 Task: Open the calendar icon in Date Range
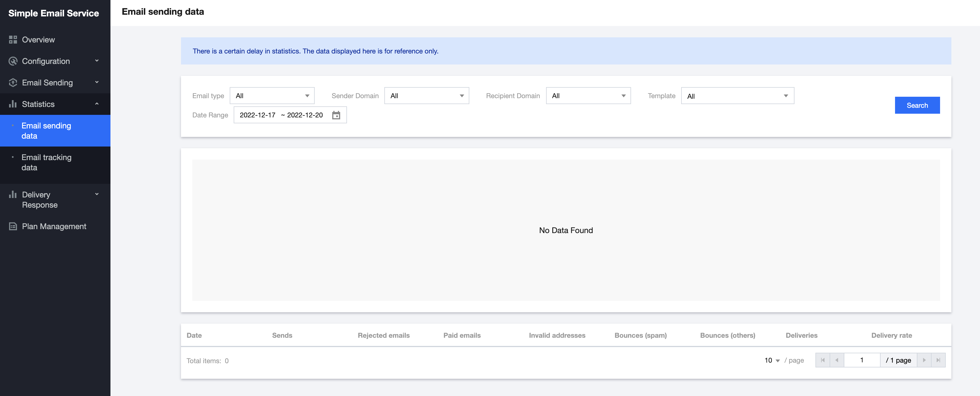(x=336, y=115)
